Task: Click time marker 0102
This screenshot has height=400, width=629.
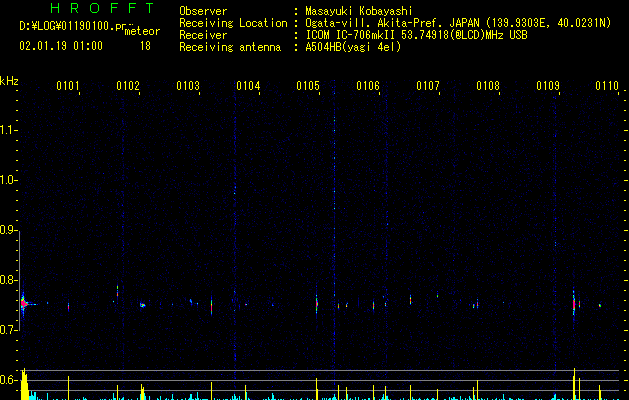Action: (x=128, y=85)
